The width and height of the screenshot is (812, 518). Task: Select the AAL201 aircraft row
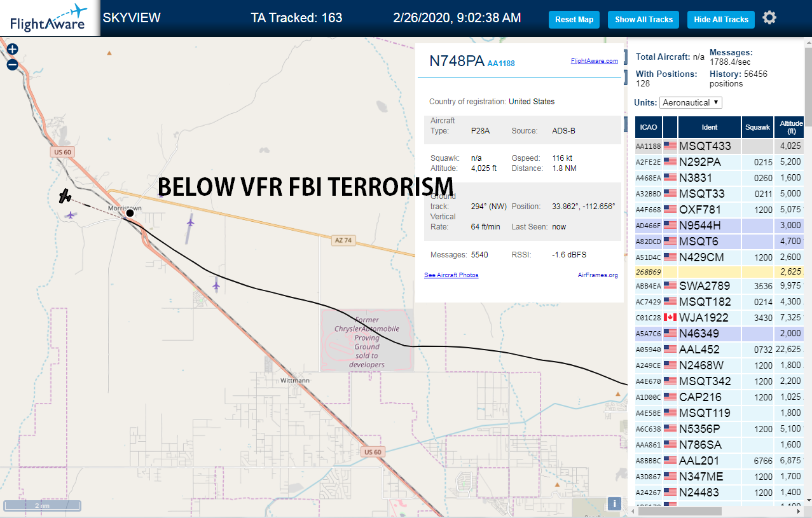point(720,461)
